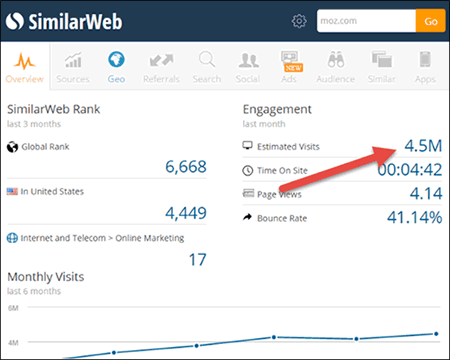Click the Engagement heading

coord(277,110)
